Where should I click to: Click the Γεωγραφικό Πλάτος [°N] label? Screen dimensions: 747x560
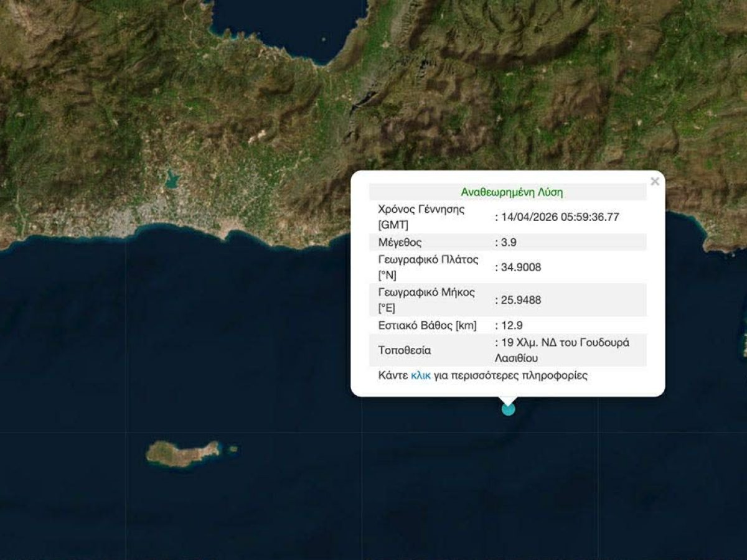[x=428, y=266]
